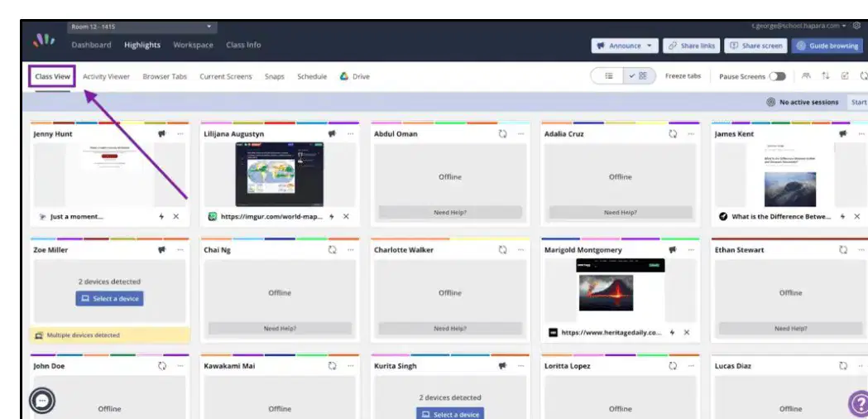Refresh John Doe's tile
This screenshot has height=419, width=868.
click(161, 366)
